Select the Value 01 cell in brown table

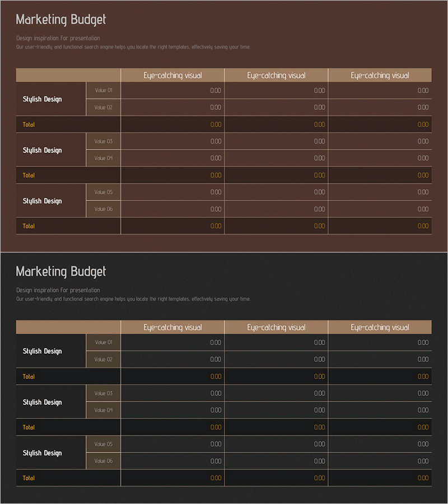click(x=104, y=90)
